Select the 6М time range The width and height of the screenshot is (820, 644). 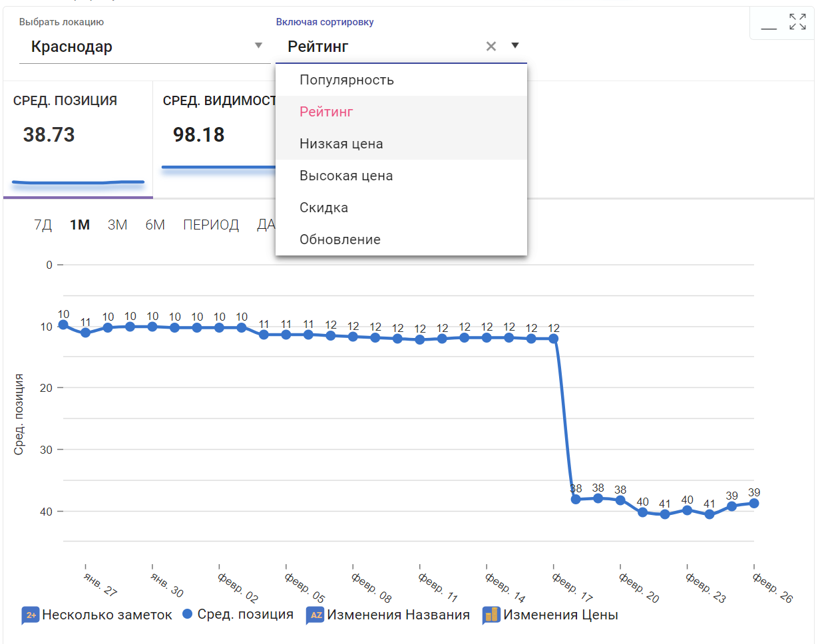(x=155, y=225)
